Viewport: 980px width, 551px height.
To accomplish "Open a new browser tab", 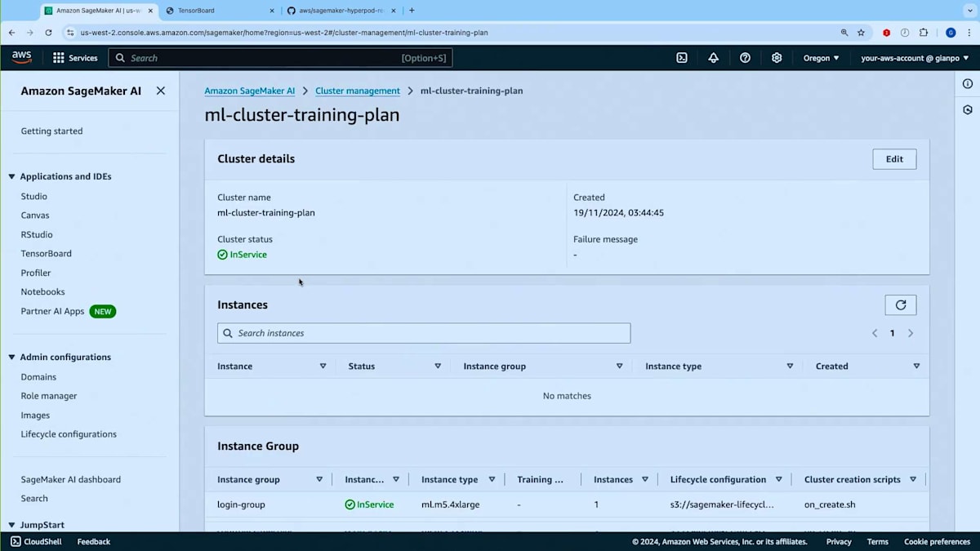I will [412, 11].
